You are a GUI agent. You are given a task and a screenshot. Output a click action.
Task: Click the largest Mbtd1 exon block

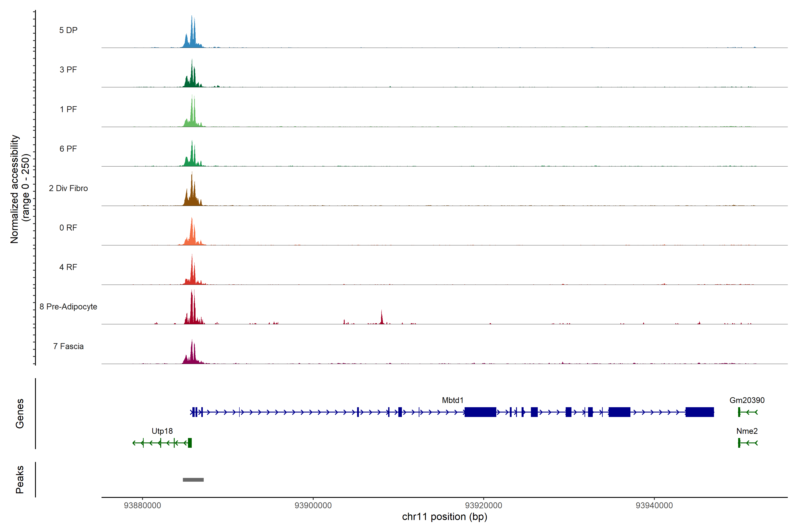[480, 412]
